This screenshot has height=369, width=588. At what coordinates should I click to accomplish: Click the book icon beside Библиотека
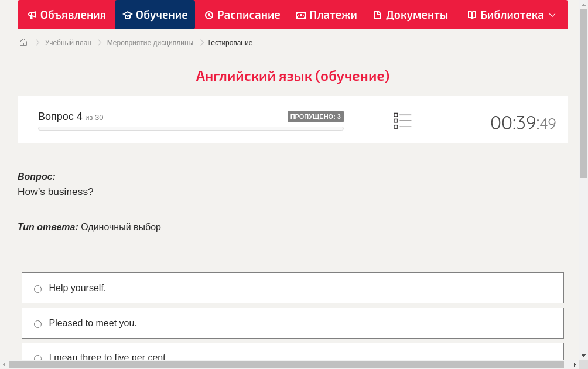[x=472, y=15]
